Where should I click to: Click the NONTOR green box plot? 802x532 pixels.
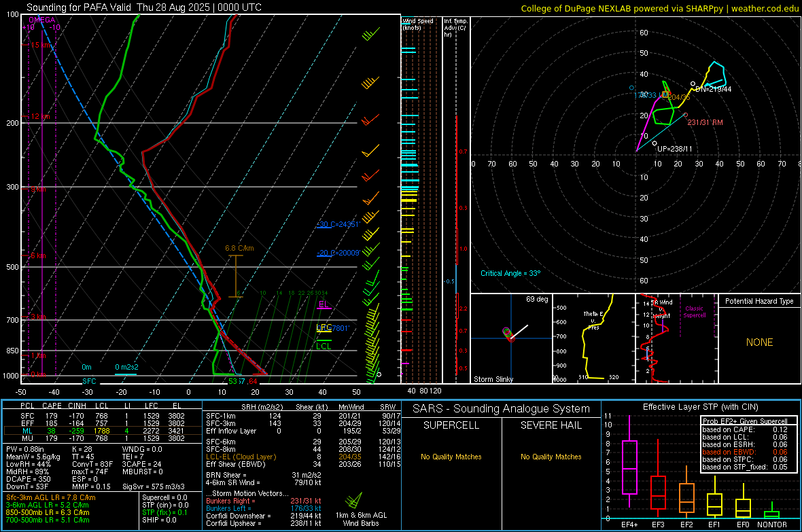771,511
